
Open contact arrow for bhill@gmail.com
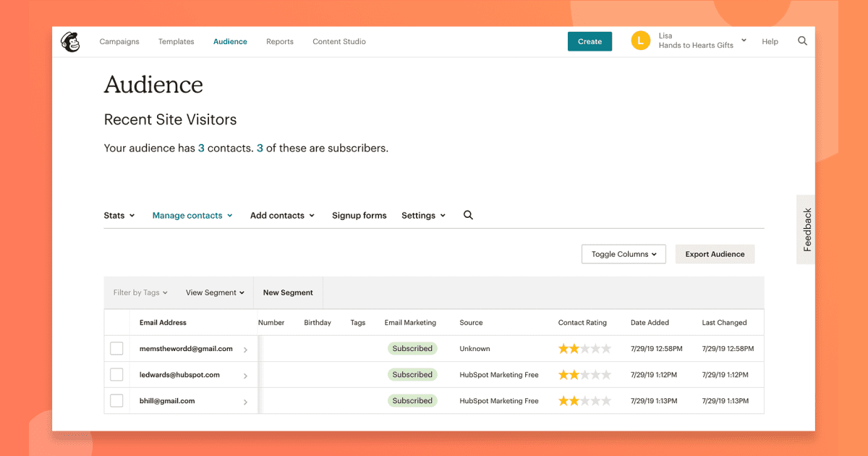tap(245, 402)
